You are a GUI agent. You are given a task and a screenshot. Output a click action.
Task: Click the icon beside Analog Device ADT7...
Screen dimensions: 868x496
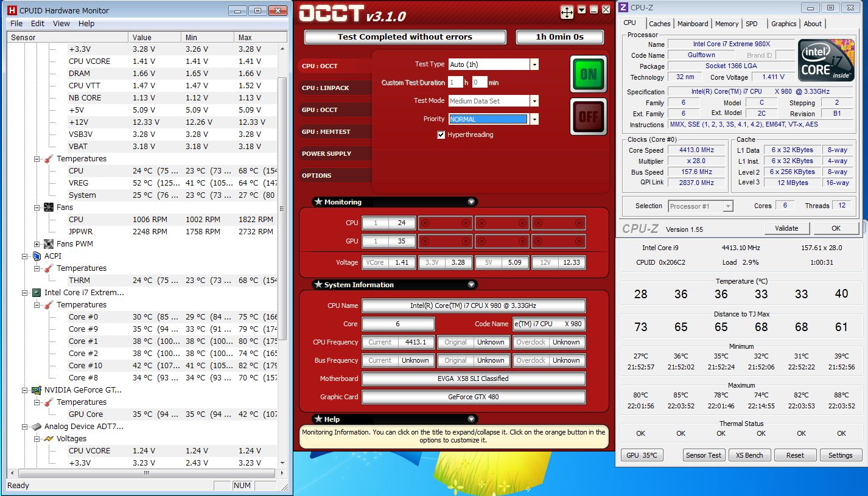point(37,427)
